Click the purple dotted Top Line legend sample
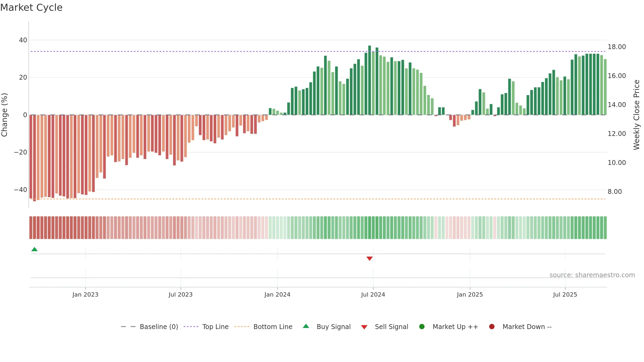Screen dimensions: 644x362 pyautogui.click(x=191, y=327)
